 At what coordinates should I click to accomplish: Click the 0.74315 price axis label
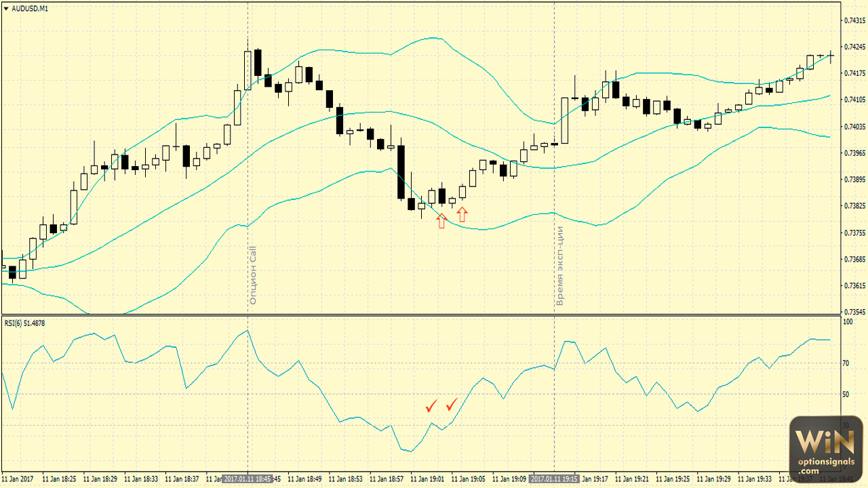click(x=853, y=20)
